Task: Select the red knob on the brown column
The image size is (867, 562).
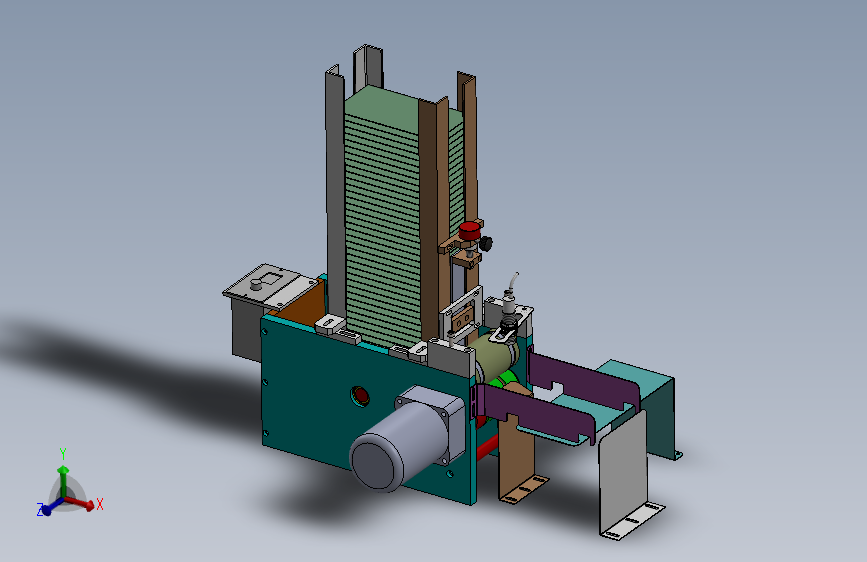Action: 469,231
